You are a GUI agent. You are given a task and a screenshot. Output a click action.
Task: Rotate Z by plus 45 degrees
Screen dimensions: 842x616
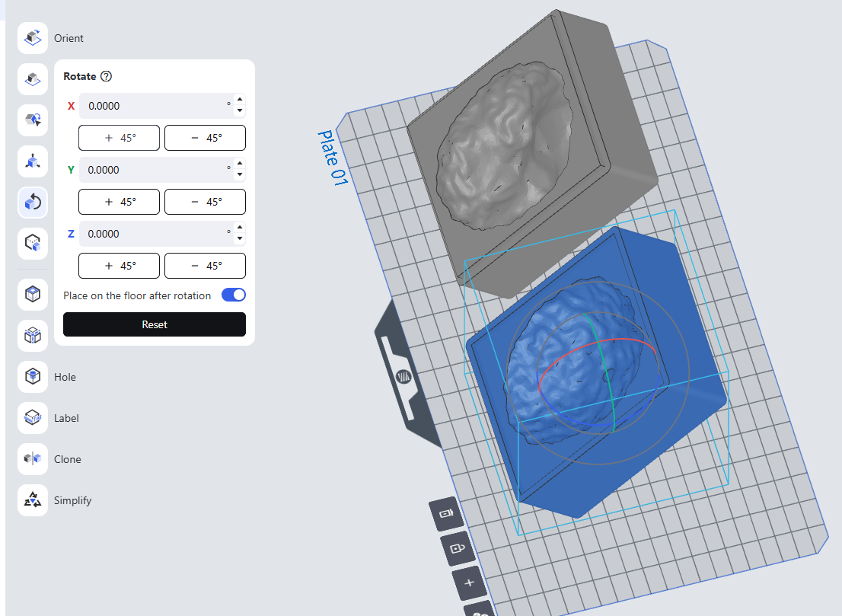pyautogui.click(x=120, y=266)
